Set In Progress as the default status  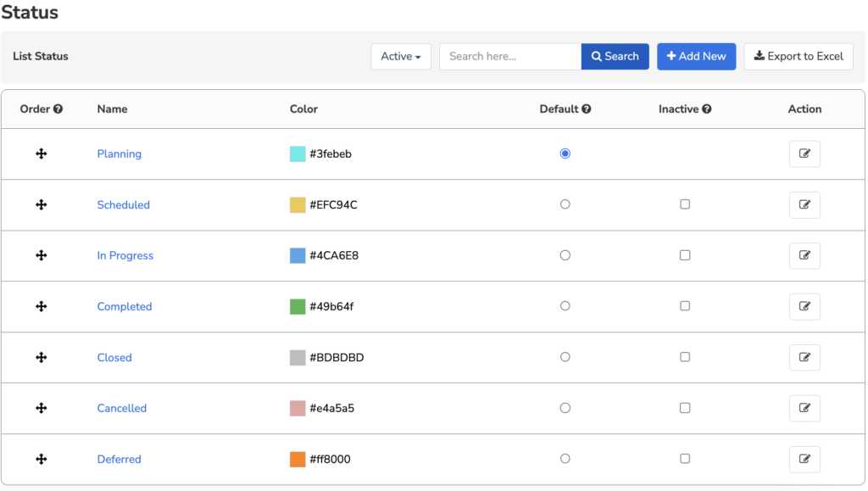(565, 255)
